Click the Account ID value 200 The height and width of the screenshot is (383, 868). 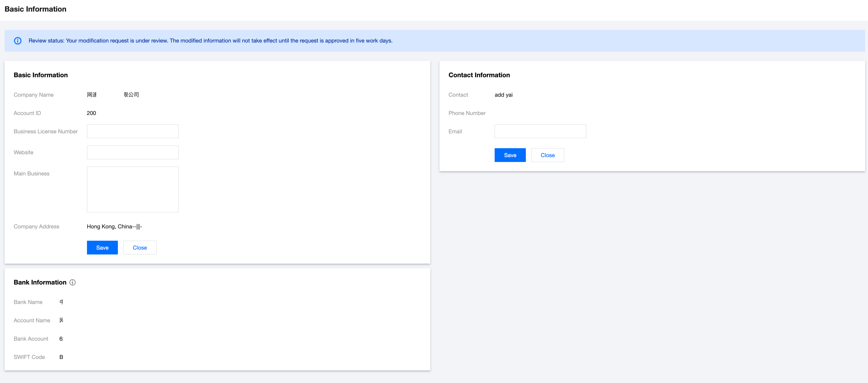coord(91,113)
